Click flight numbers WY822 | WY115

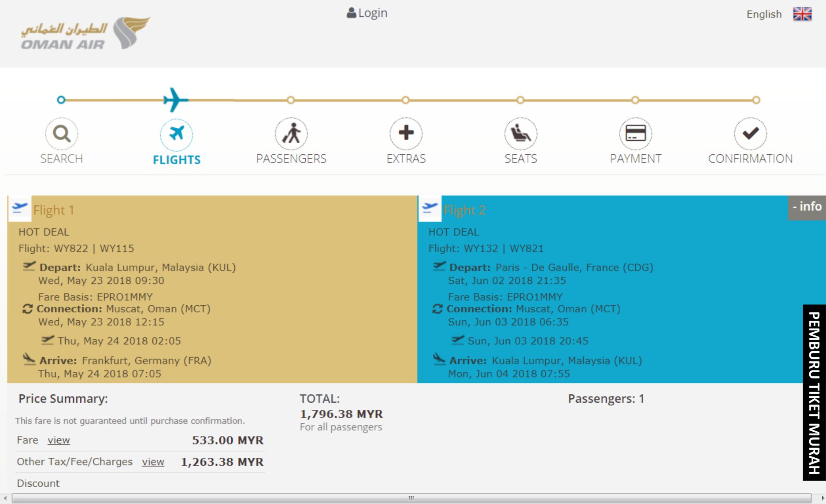click(x=94, y=248)
